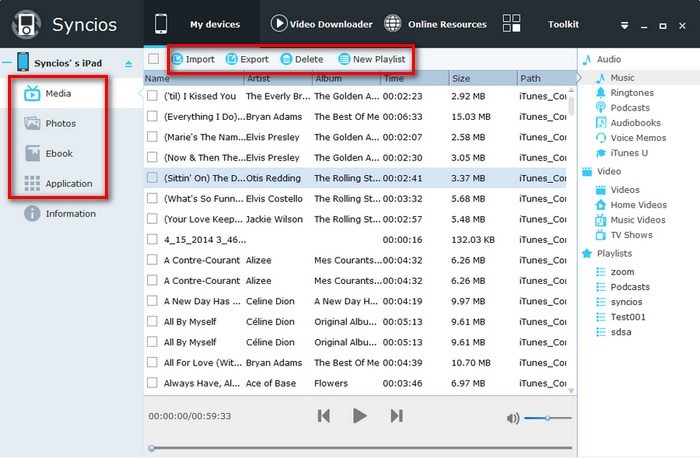The image size is (700, 458).
Task: Check the "A New Day Has ..." track
Action: pos(152,301)
